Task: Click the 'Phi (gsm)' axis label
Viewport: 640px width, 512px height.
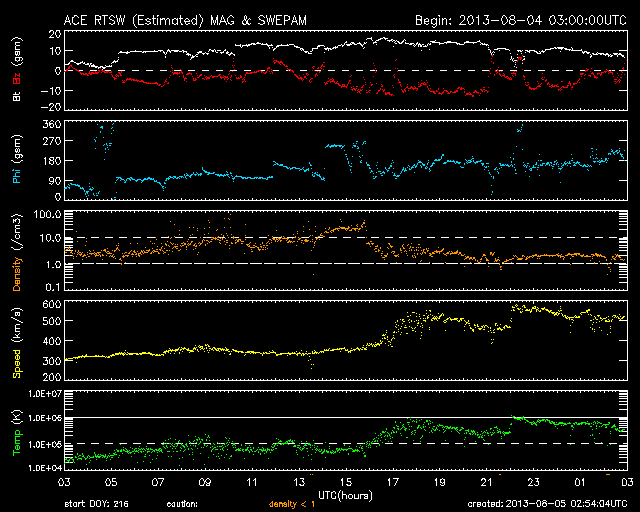Action: 17,160
